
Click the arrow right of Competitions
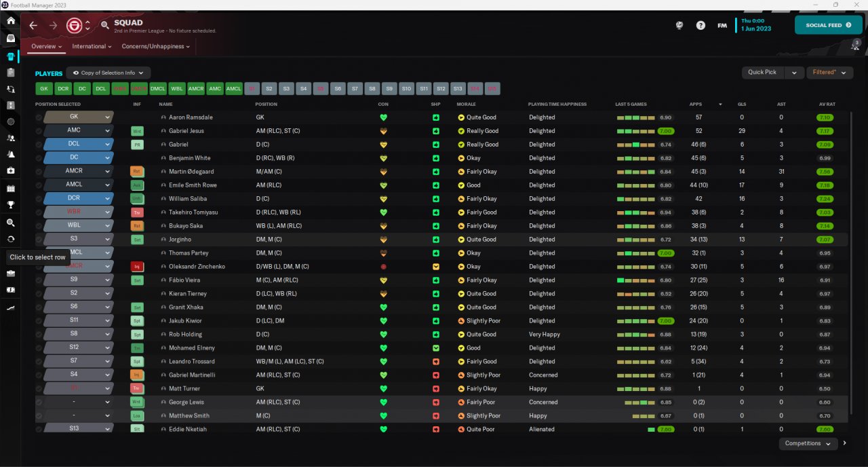tap(845, 443)
